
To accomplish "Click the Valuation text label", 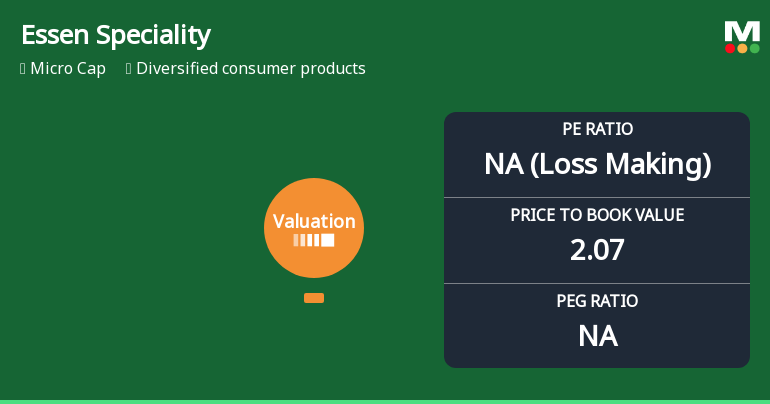I will pyautogui.click(x=314, y=222).
